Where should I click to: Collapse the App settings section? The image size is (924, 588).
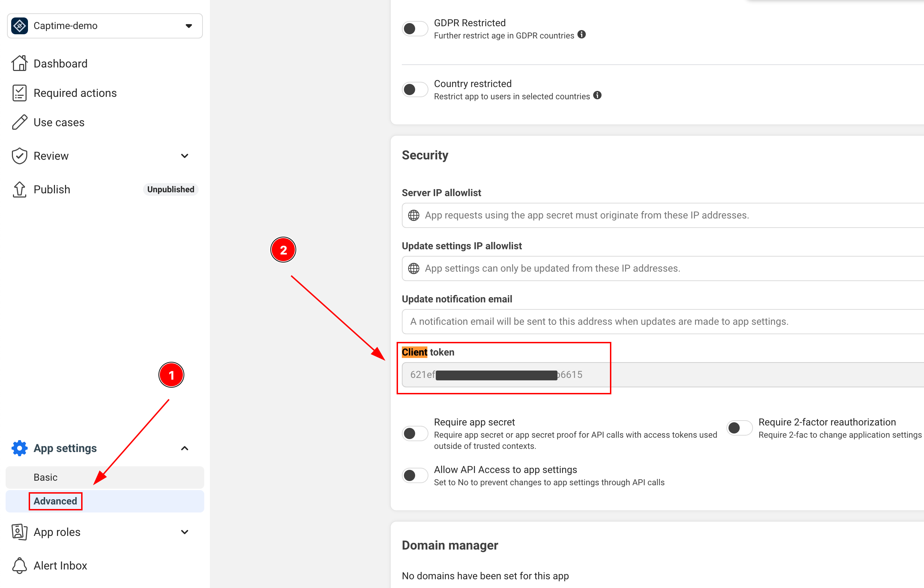click(185, 448)
